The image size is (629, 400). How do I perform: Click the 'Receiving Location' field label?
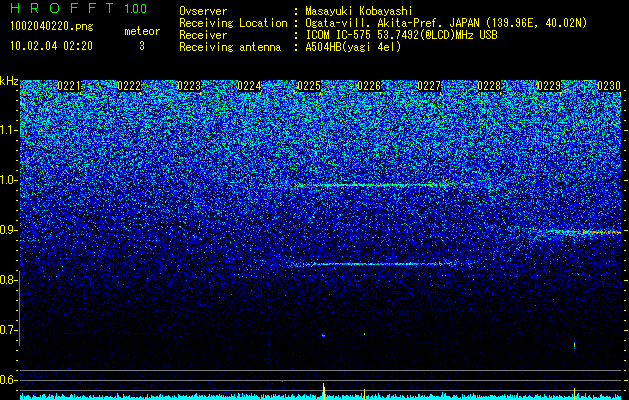click(233, 23)
